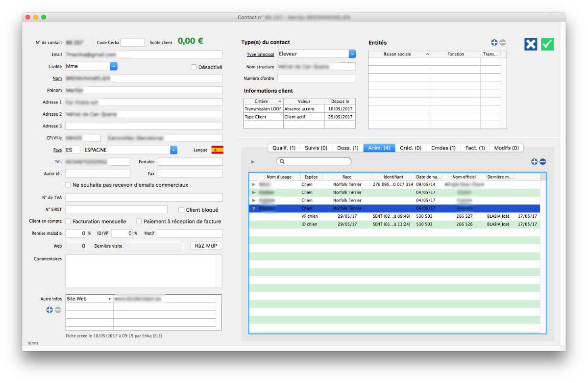Add an Autre infos line with the plus icon
Screen dimensions: 588x383
coord(49,310)
